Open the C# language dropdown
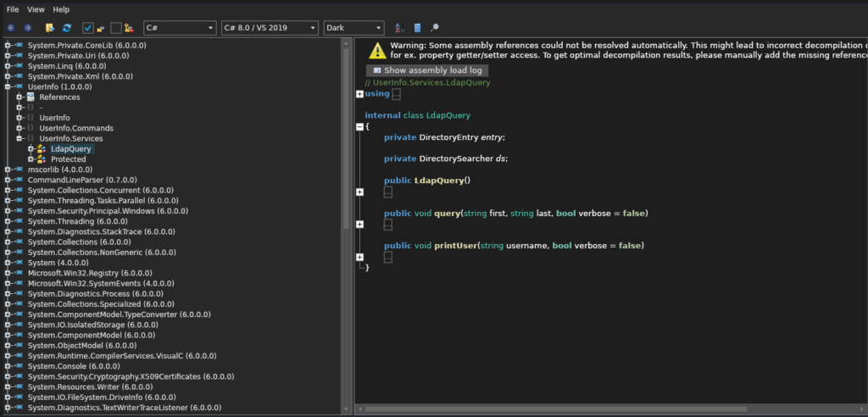Screen dimensions: 868x417 coord(180,28)
